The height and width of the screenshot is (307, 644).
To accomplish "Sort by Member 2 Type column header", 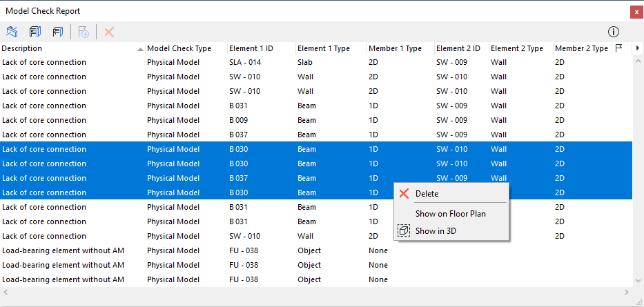I will click(x=583, y=48).
